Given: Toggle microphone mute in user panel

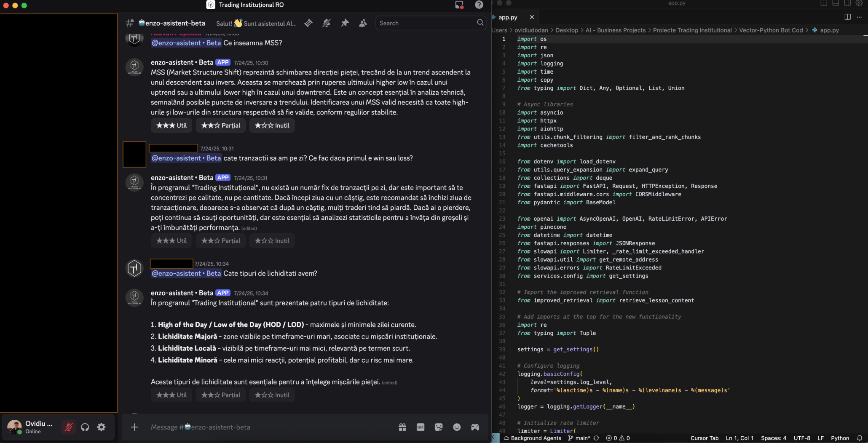Looking at the screenshot, I should [x=68, y=427].
